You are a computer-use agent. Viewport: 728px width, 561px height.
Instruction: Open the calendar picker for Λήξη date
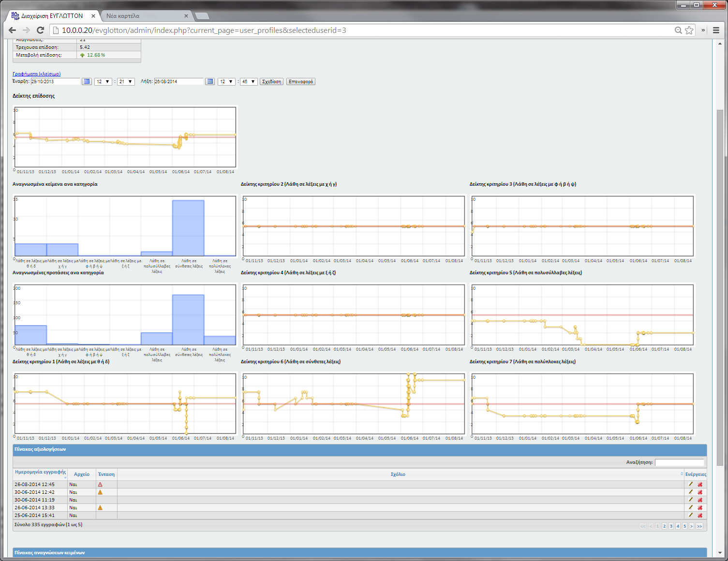point(210,81)
